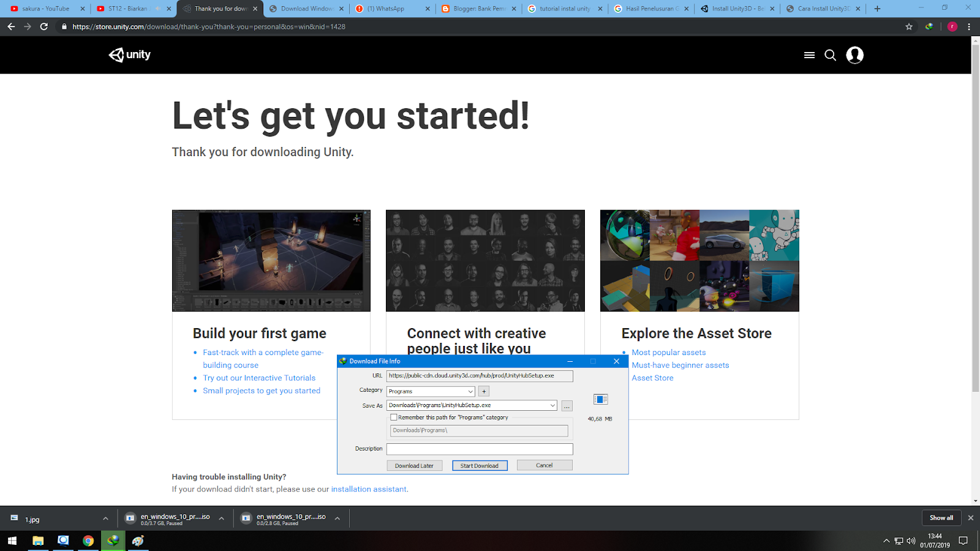
Task: Open the user account profile icon
Action: click(x=854, y=54)
